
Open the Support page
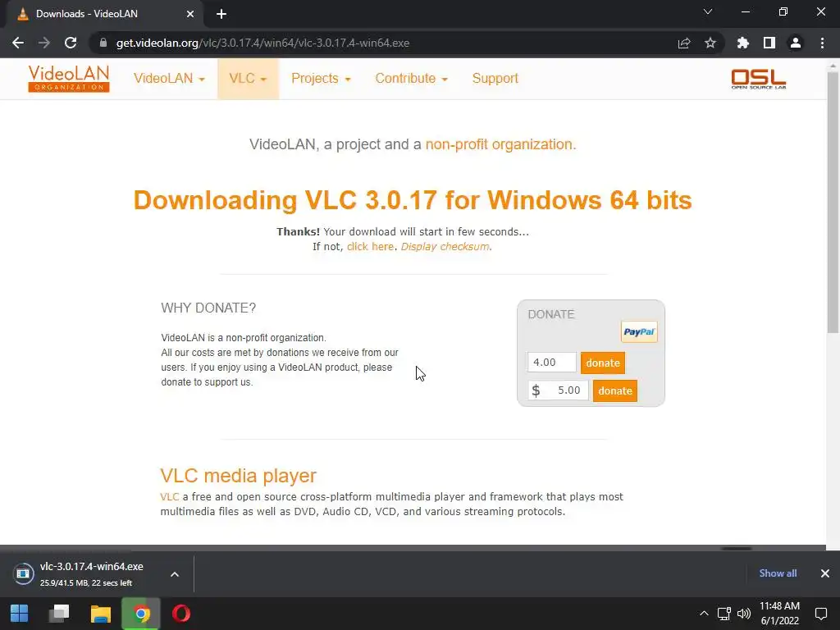pos(495,78)
